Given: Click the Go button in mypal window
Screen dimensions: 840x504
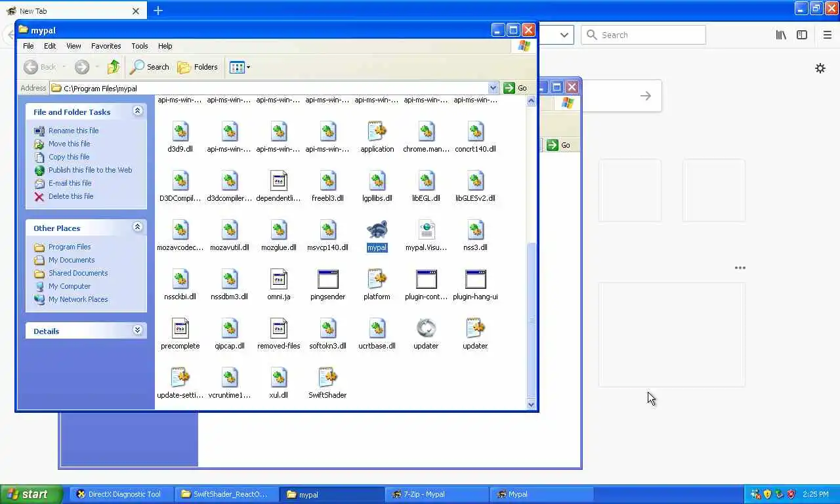Looking at the screenshot, I should (x=516, y=88).
